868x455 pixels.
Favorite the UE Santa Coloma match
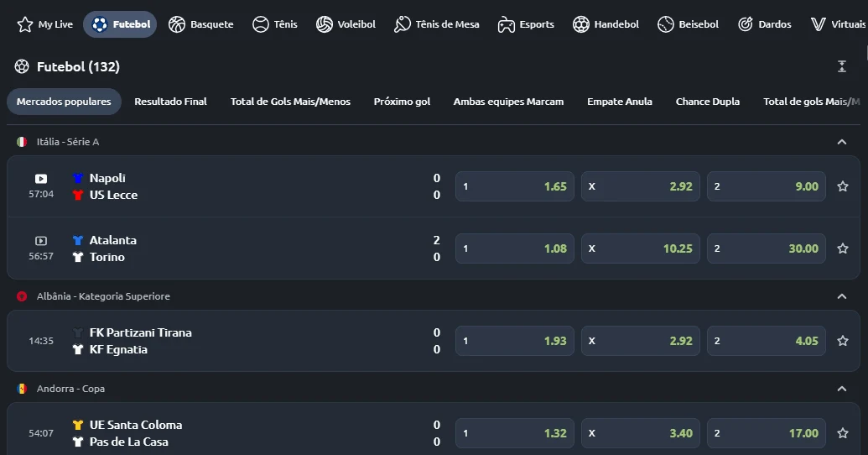pyautogui.click(x=843, y=433)
